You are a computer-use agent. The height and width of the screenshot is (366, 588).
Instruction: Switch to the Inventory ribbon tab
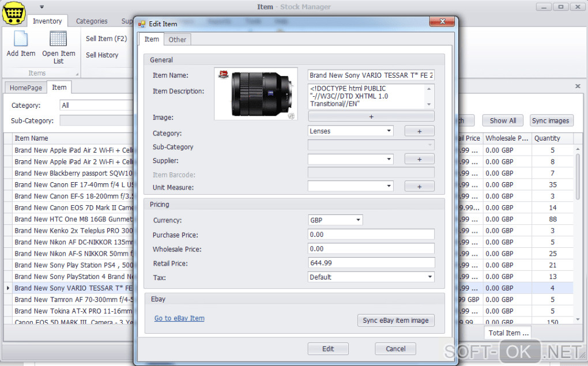(x=47, y=21)
